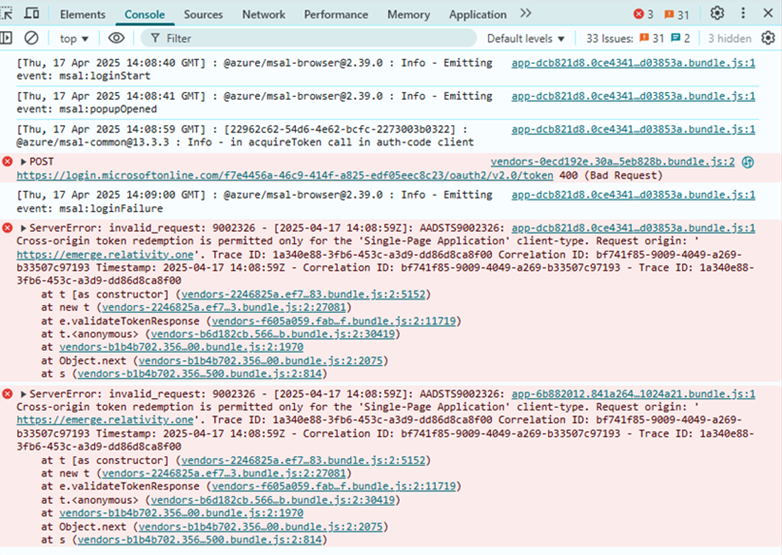Open the Default levels dropdown
782x555 pixels.
click(x=526, y=38)
